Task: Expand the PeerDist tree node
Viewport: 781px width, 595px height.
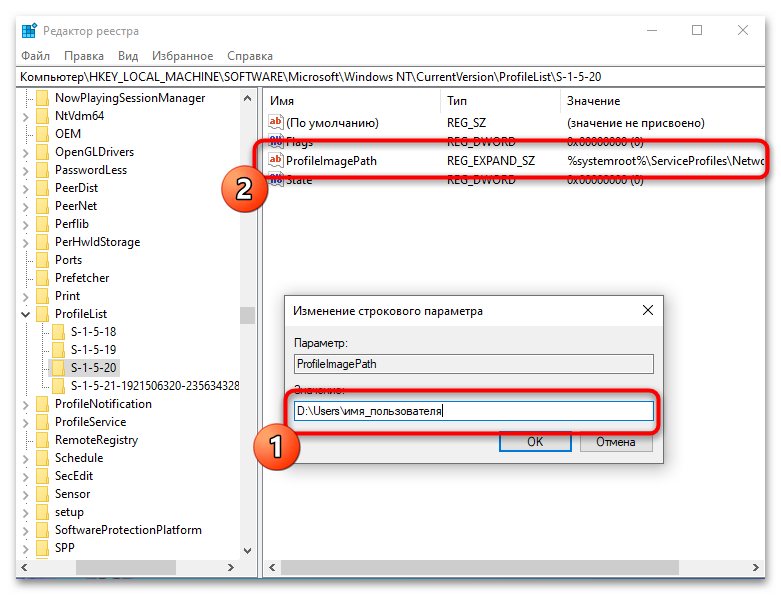Action: tap(26, 188)
